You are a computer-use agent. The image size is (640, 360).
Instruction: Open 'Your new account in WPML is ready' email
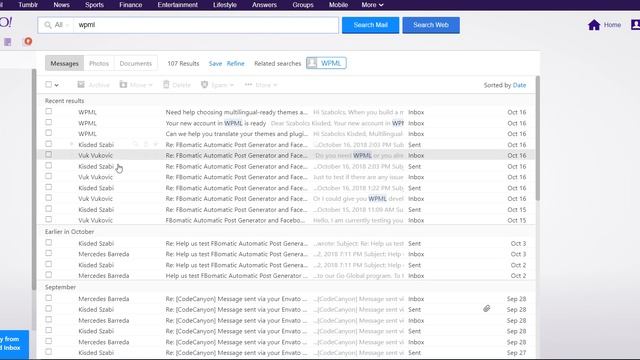[286, 123]
